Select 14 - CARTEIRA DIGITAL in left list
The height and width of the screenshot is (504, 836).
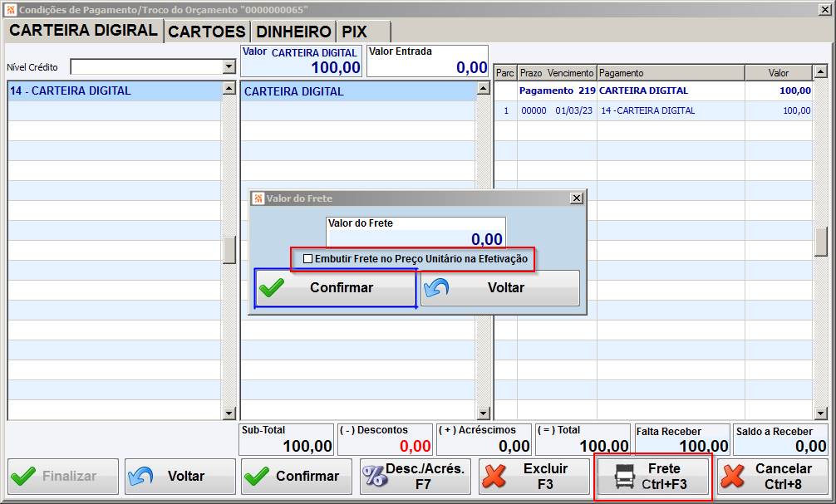point(115,91)
